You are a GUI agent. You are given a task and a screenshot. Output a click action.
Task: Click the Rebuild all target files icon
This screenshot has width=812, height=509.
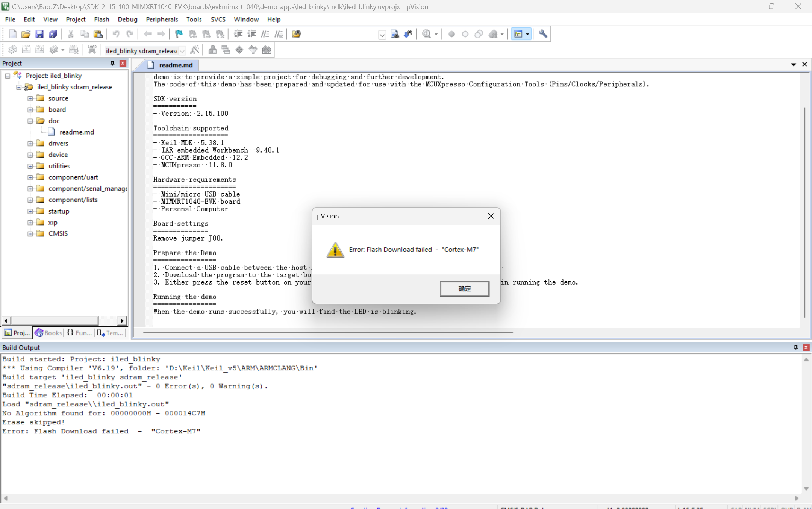pos(39,49)
